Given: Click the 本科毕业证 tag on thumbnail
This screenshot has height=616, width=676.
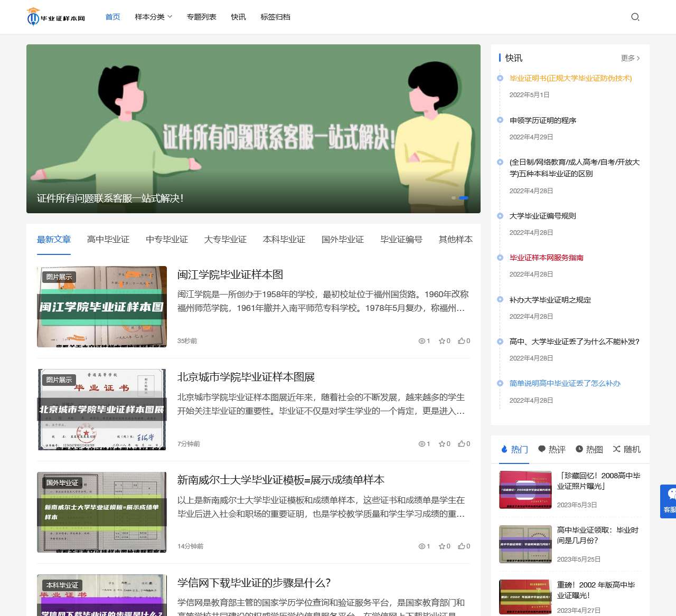Looking at the screenshot, I should (x=62, y=585).
